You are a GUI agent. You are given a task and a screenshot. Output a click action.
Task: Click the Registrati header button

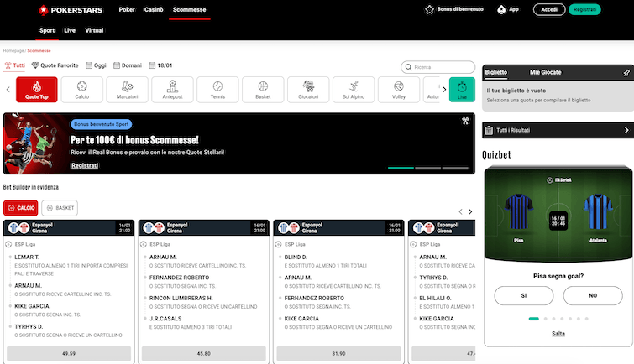tap(584, 10)
